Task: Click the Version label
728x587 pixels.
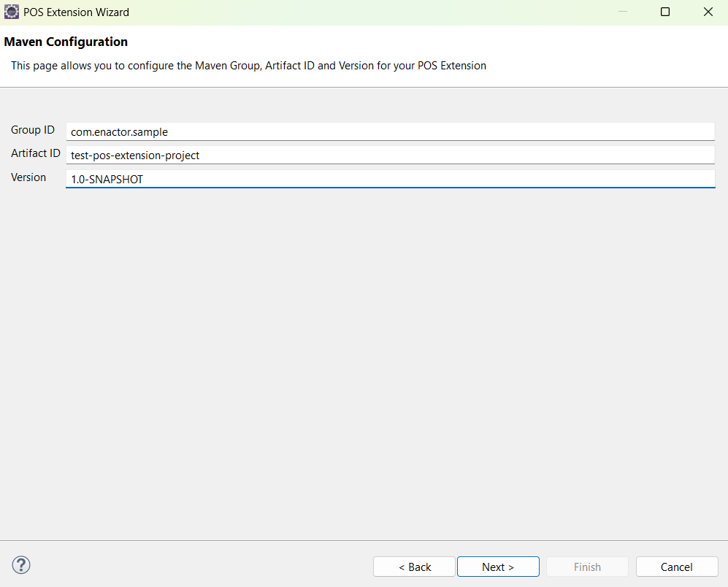Action: pyautogui.click(x=28, y=177)
